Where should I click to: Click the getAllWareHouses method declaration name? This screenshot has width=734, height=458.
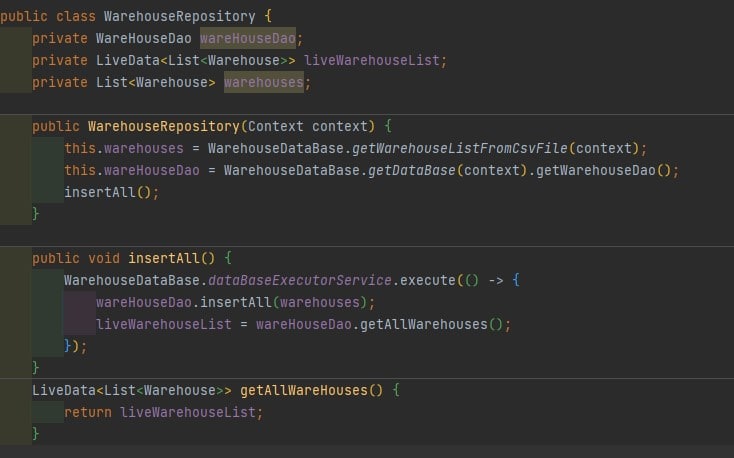[x=304, y=391]
